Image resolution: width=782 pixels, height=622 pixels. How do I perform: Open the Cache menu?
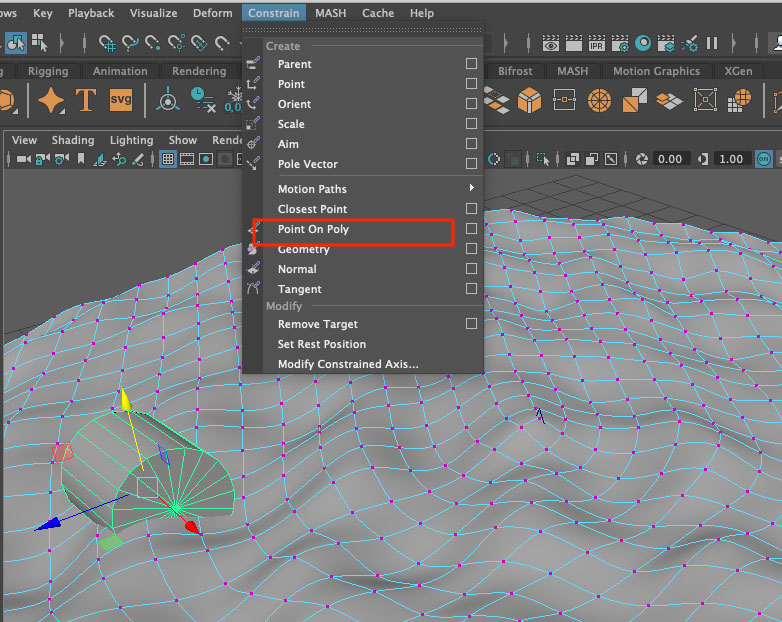[378, 13]
